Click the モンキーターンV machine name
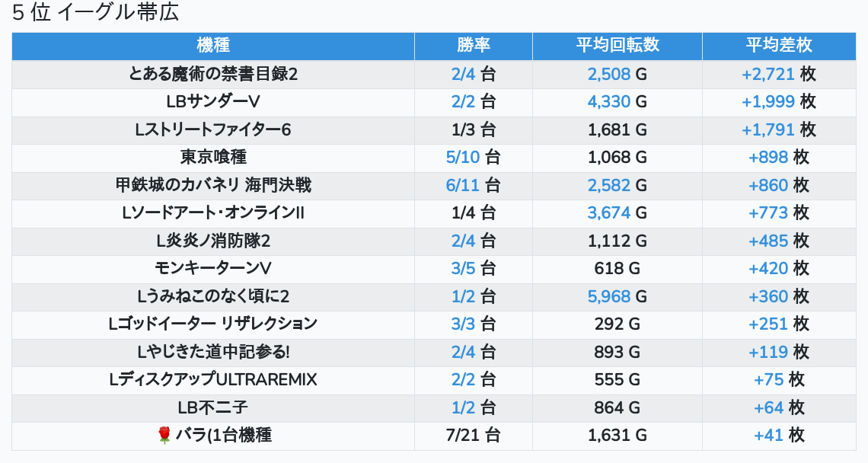This screenshot has height=463, width=868. click(x=213, y=269)
